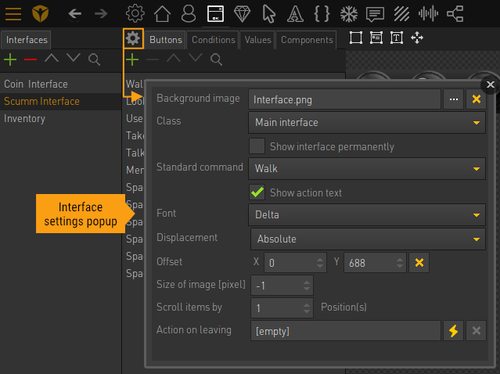Open the Particles snowflake icon

349,14
